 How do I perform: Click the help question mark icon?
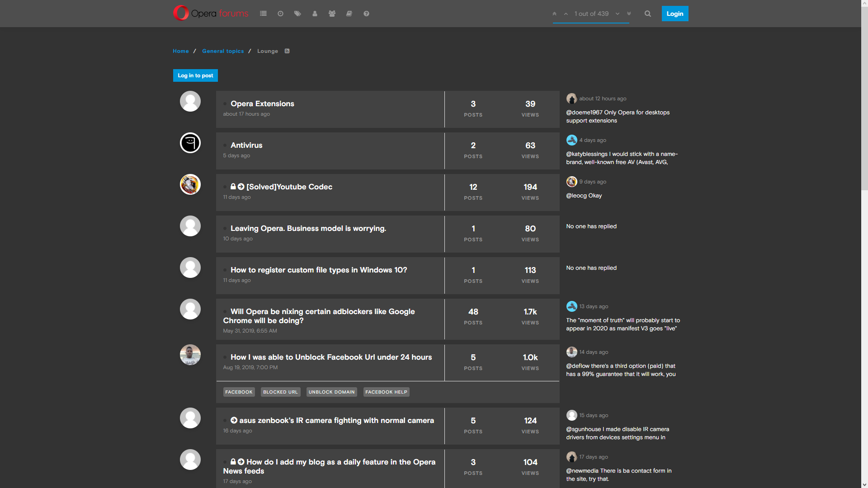pos(366,14)
